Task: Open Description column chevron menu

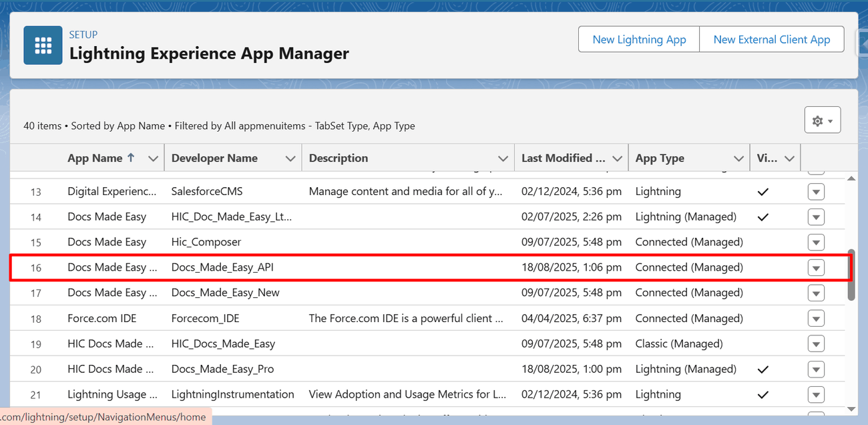Action: tap(503, 159)
